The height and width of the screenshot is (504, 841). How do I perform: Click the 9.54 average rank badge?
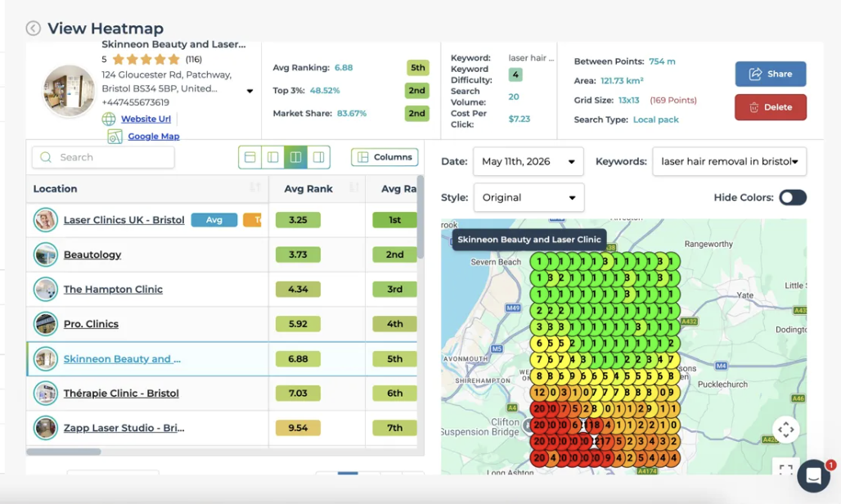(x=298, y=428)
